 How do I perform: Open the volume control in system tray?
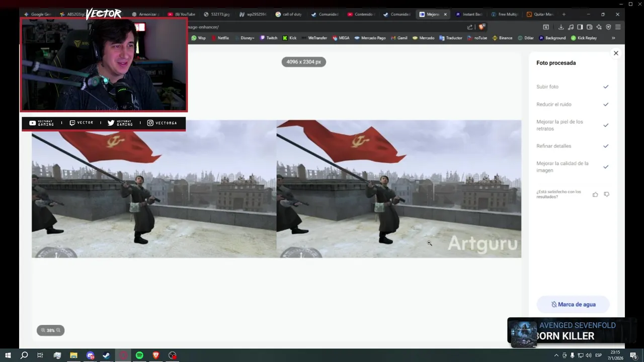(589, 355)
